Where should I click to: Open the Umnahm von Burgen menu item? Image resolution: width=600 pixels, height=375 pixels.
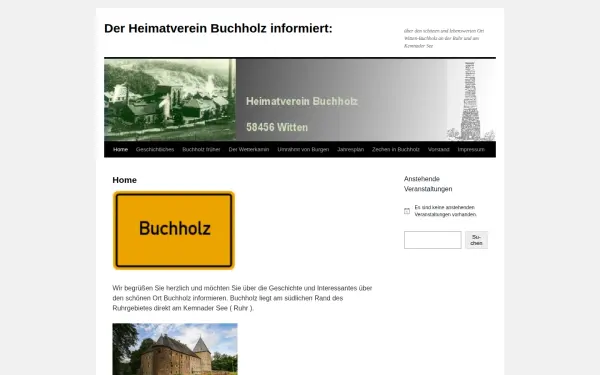click(303, 150)
